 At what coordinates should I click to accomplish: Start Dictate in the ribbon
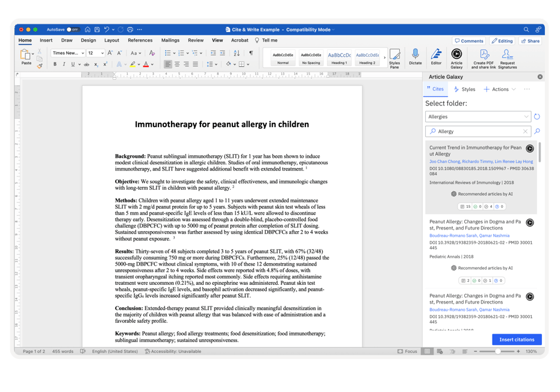coord(415,57)
